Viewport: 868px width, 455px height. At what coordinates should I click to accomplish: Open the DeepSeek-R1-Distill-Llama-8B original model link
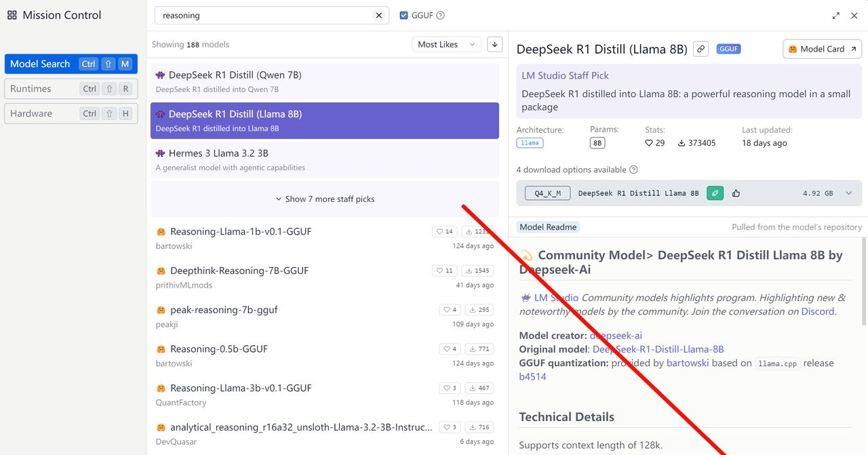click(x=658, y=349)
